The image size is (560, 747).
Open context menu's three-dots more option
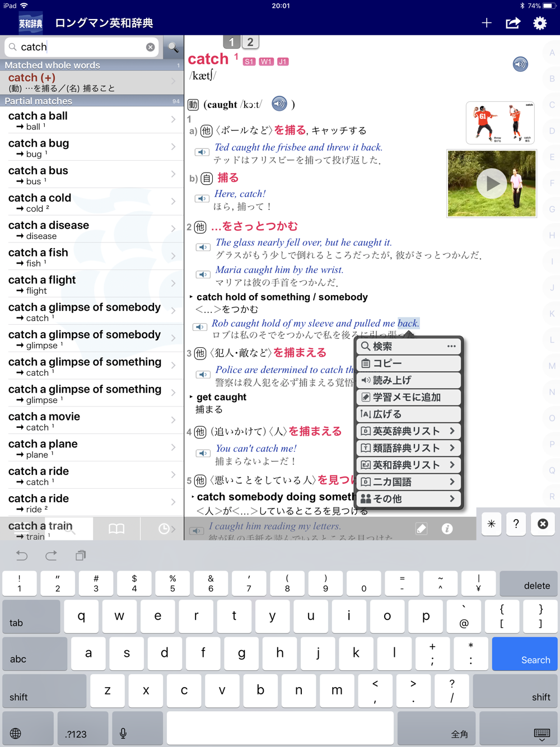pyautogui.click(x=451, y=346)
